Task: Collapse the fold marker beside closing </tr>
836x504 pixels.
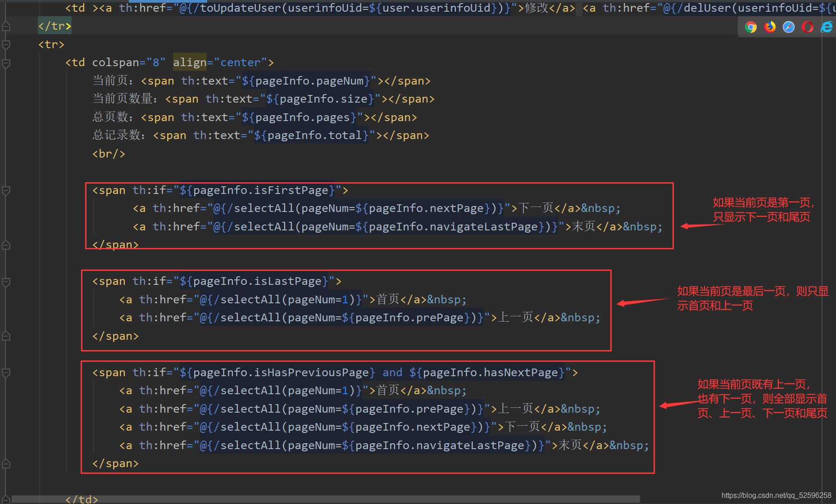Action: (x=6, y=27)
